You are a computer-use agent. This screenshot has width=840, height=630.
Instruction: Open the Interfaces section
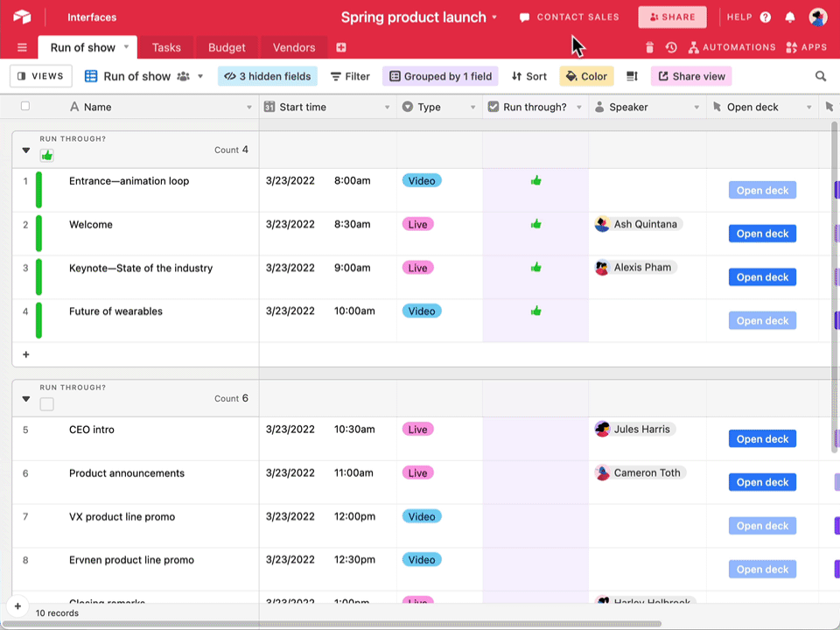[x=92, y=17]
